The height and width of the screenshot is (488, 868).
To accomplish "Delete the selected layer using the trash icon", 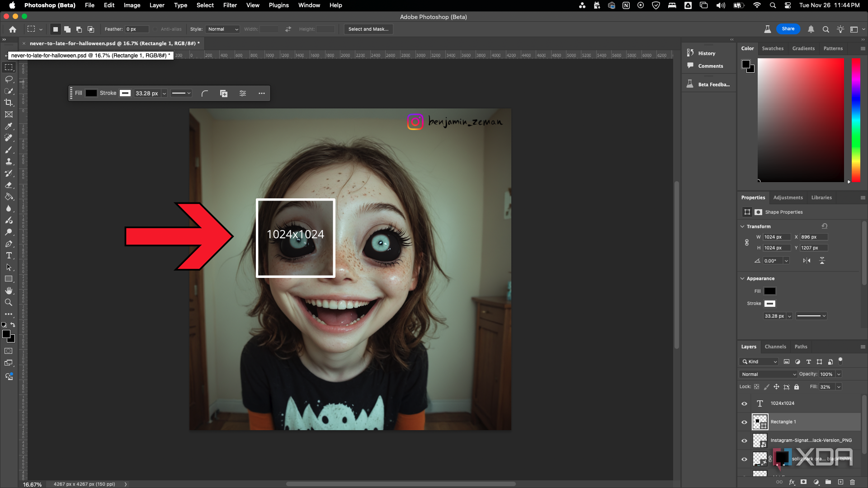I will click(853, 482).
